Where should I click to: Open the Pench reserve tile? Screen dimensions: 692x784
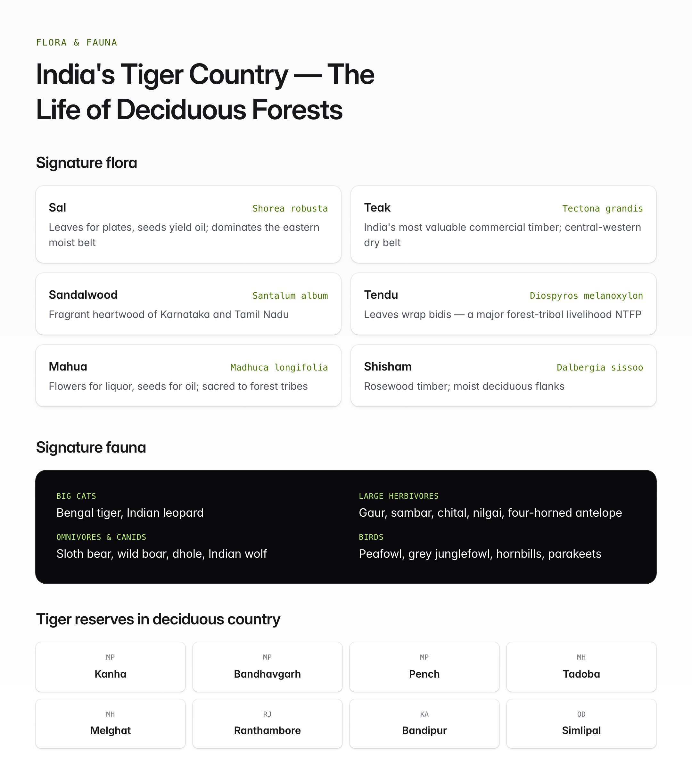(x=424, y=667)
